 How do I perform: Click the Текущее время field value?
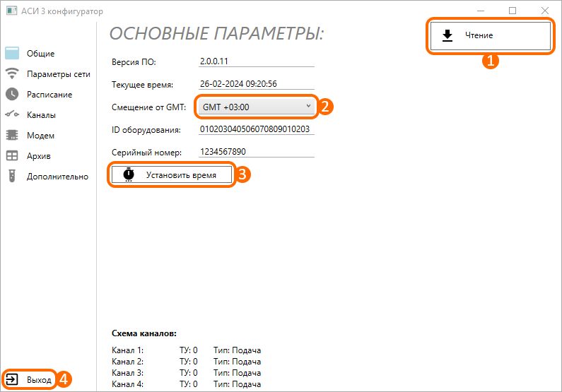[257, 84]
